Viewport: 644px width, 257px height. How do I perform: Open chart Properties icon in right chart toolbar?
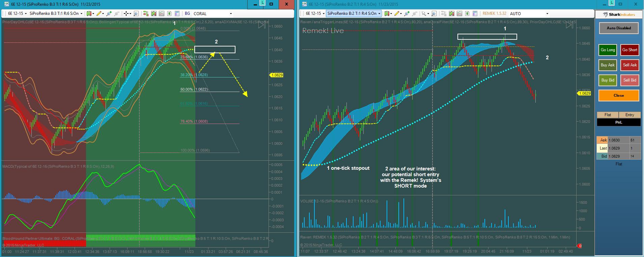coord(475,13)
